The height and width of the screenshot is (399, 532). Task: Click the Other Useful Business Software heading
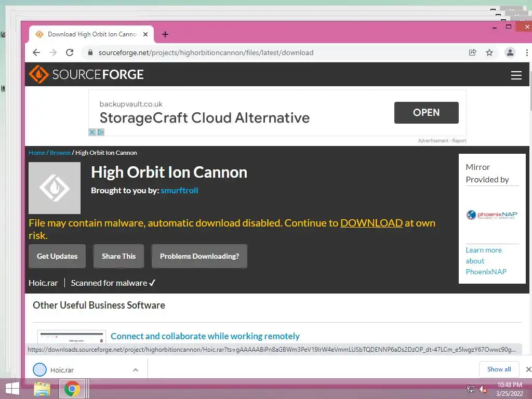[x=99, y=305]
